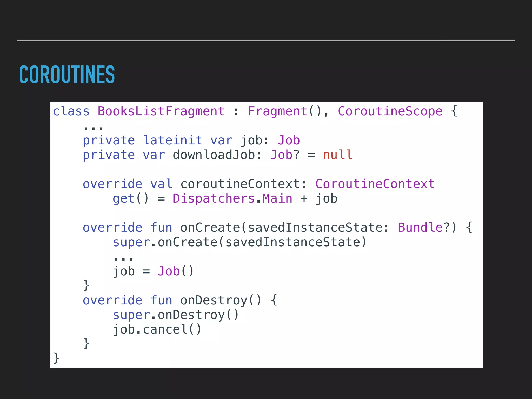Click the super.onDestroy() call
The image size is (532, 399).
pos(176,315)
